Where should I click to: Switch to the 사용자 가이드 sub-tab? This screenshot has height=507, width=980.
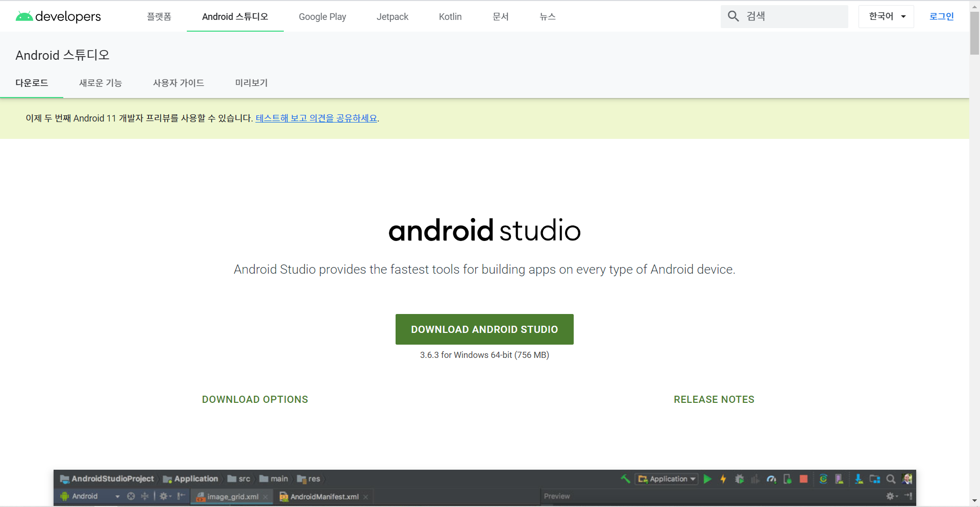click(x=179, y=83)
